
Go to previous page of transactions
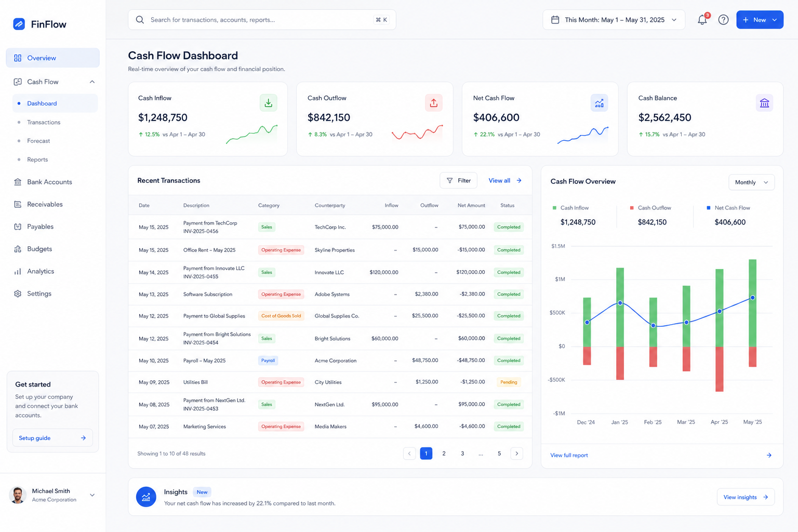(x=409, y=454)
